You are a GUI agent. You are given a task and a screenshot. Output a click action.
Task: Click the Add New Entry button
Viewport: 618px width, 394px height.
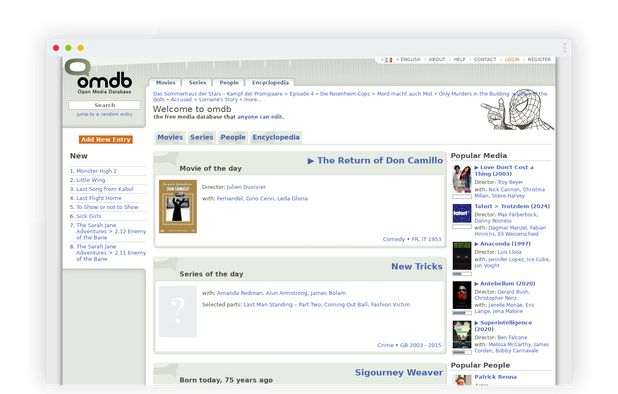click(x=106, y=139)
